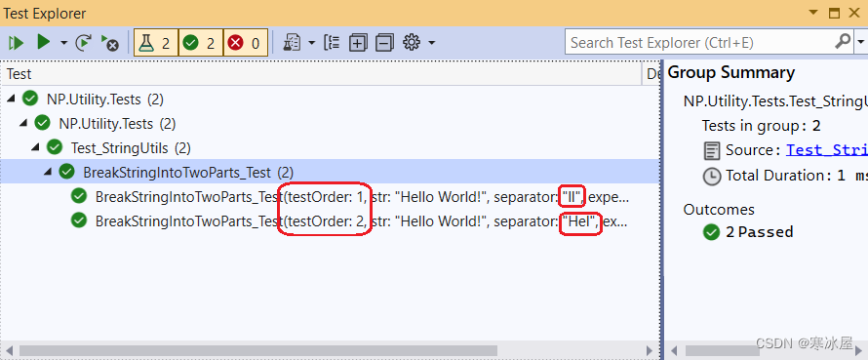Repeat the last test run

coord(83,43)
